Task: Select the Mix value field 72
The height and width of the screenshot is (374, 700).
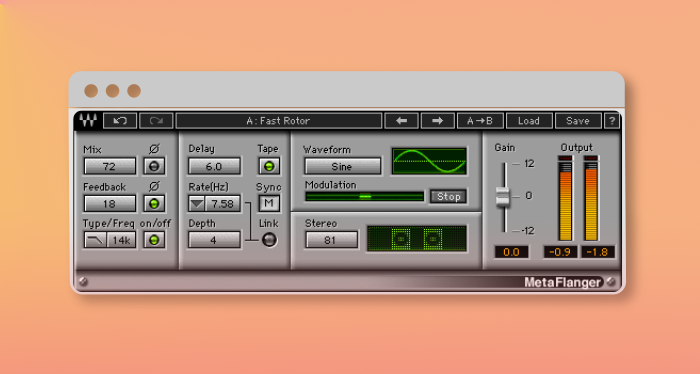Action: pyautogui.click(x=110, y=166)
